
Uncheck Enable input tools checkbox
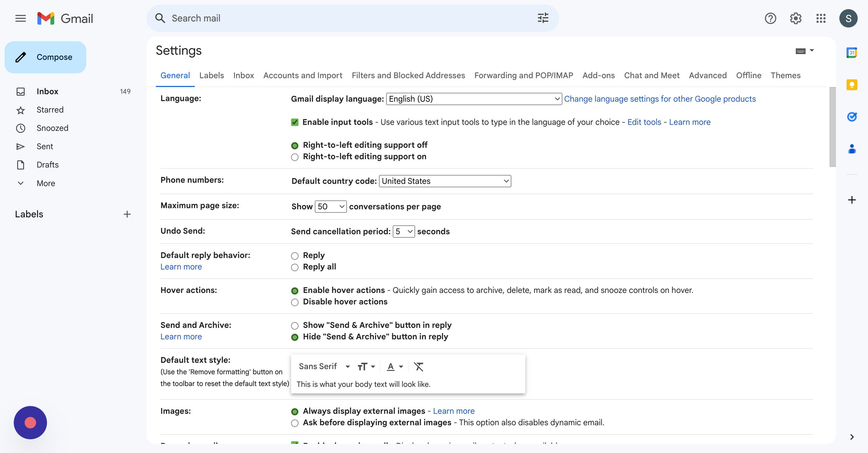295,122
